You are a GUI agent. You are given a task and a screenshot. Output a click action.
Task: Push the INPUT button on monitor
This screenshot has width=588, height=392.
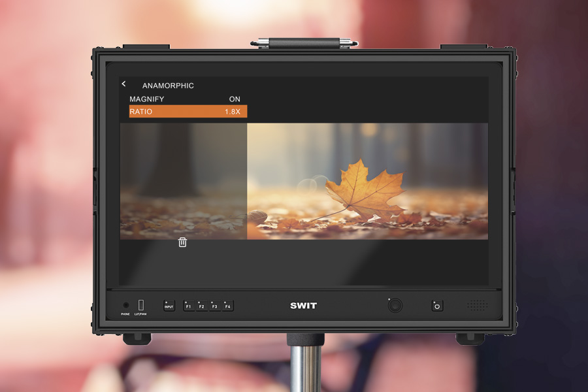pyautogui.click(x=169, y=306)
